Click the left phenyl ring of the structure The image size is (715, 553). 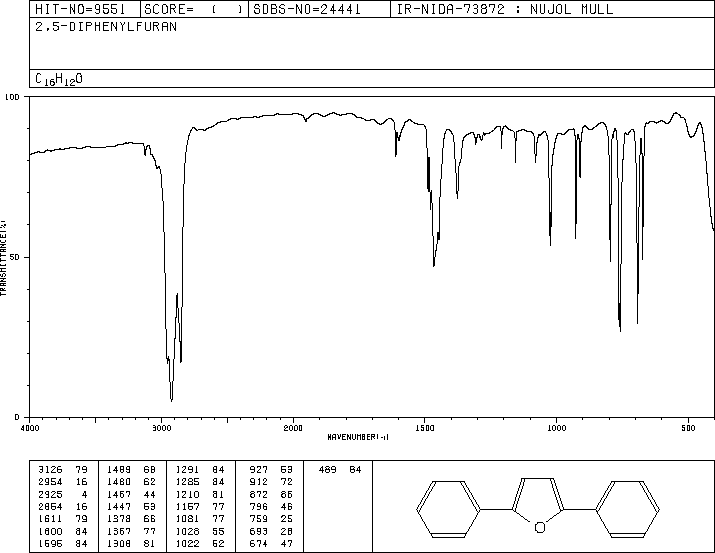coord(448,509)
